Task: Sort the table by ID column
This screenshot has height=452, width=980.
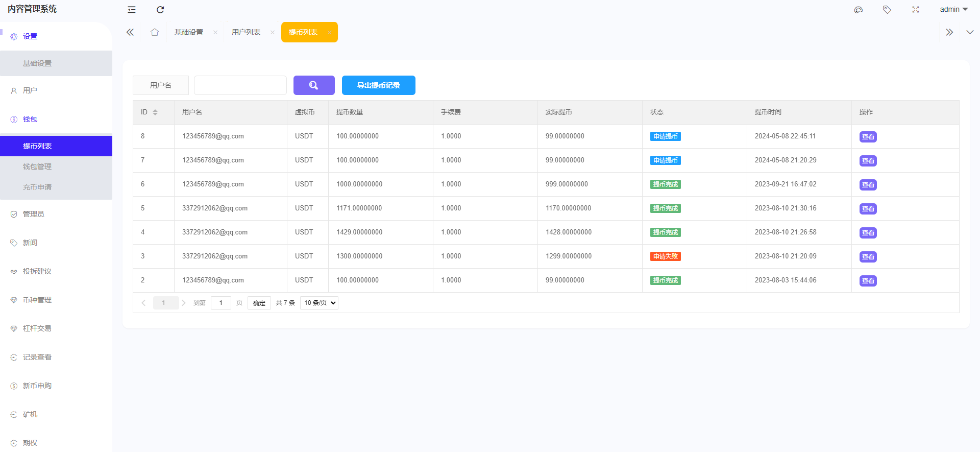Action: tap(155, 112)
